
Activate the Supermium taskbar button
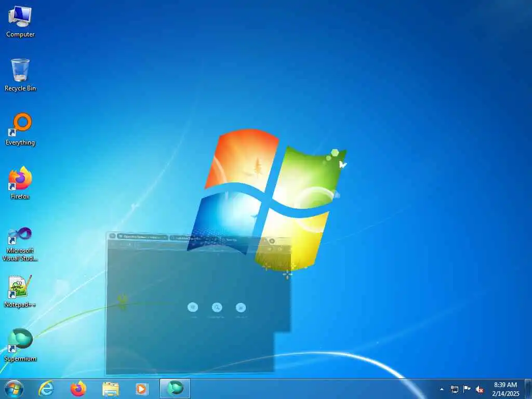coord(175,389)
